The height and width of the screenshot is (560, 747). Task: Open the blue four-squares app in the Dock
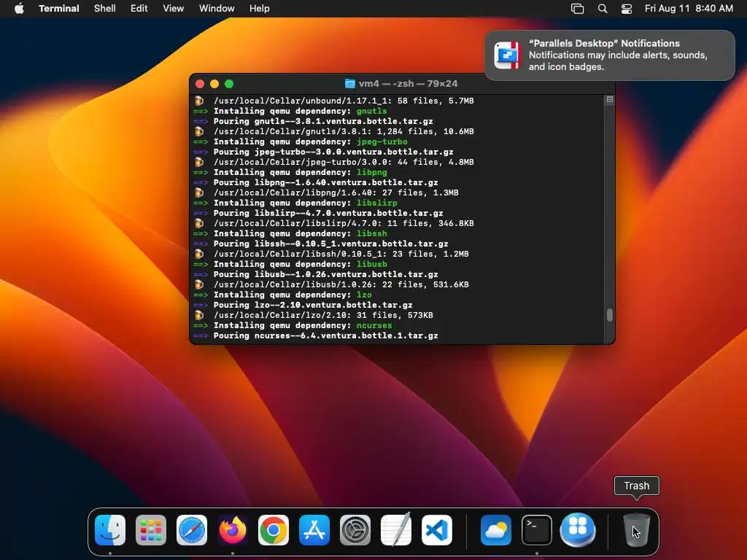tap(578, 530)
